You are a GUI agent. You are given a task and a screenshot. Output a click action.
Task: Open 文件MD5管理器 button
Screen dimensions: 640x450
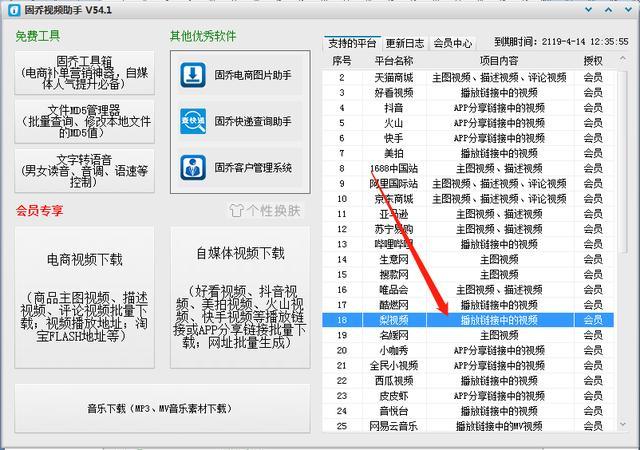pos(84,121)
